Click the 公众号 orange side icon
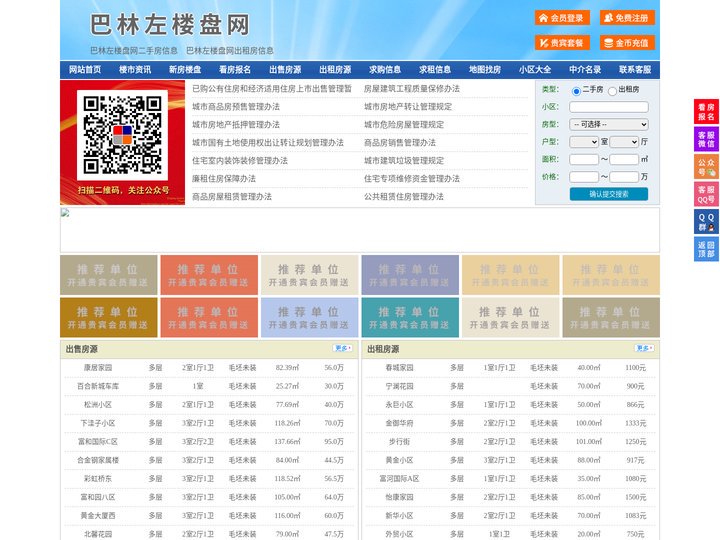720x540 pixels. (x=706, y=167)
